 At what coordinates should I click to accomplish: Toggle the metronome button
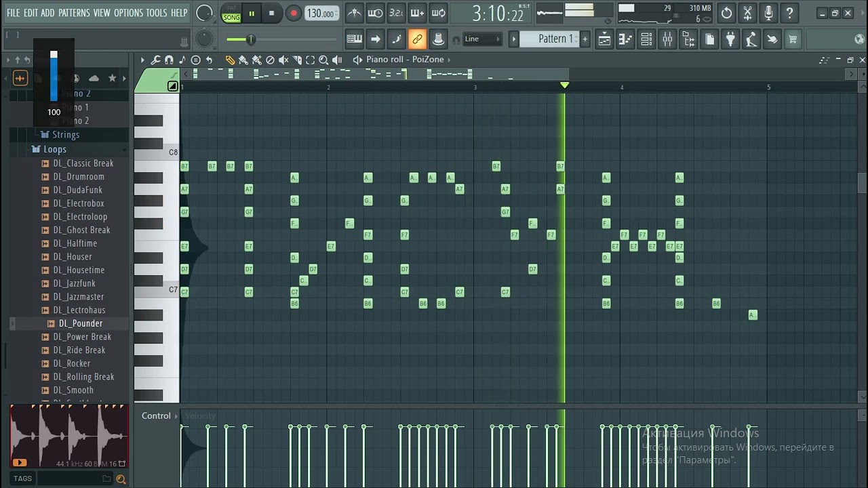tap(354, 13)
